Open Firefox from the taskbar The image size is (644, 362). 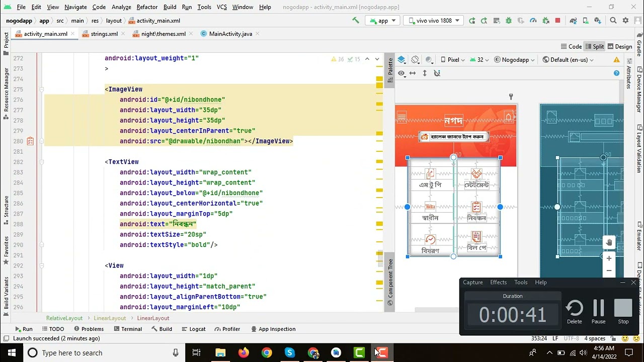point(244,352)
